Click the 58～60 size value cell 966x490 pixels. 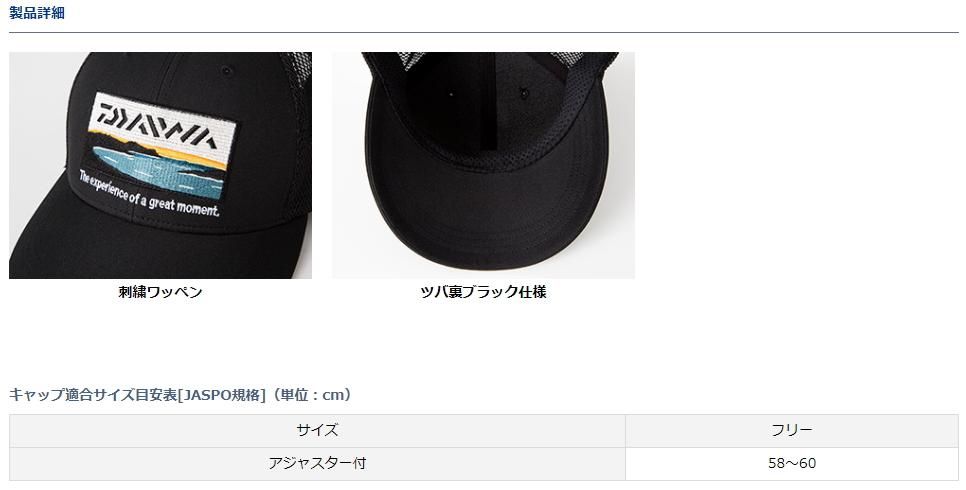pos(792,463)
